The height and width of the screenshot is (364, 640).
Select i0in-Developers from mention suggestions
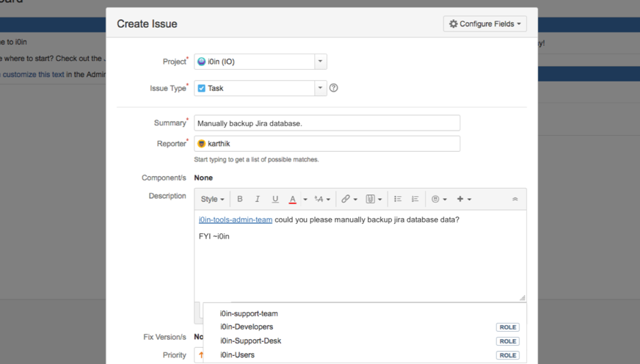pyautogui.click(x=247, y=327)
